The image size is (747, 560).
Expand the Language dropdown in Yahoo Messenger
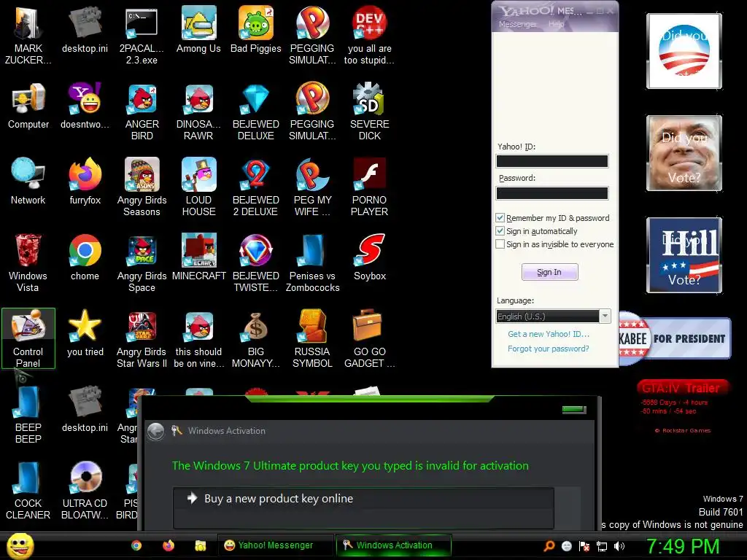(605, 316)
